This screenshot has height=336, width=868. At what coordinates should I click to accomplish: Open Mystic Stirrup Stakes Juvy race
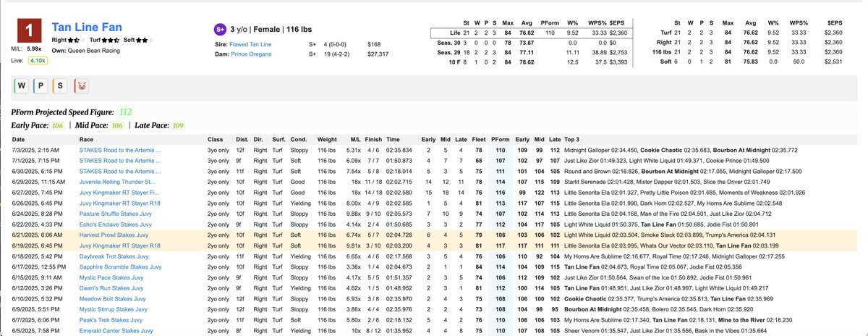click(115, 308)
